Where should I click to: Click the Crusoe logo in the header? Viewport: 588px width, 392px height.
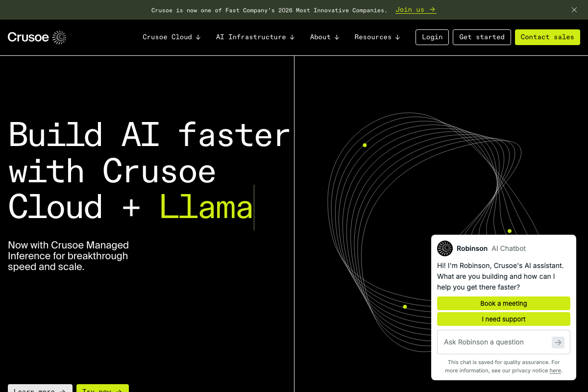(x=37, y=37)
